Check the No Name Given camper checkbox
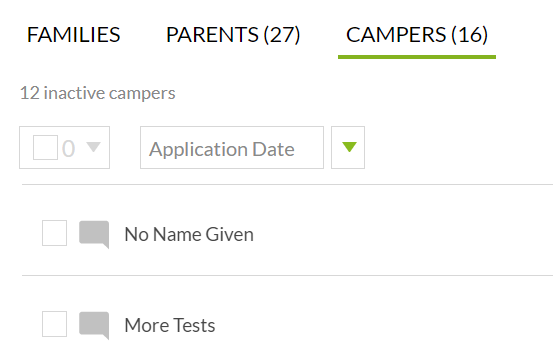 (x=54, y=233)
